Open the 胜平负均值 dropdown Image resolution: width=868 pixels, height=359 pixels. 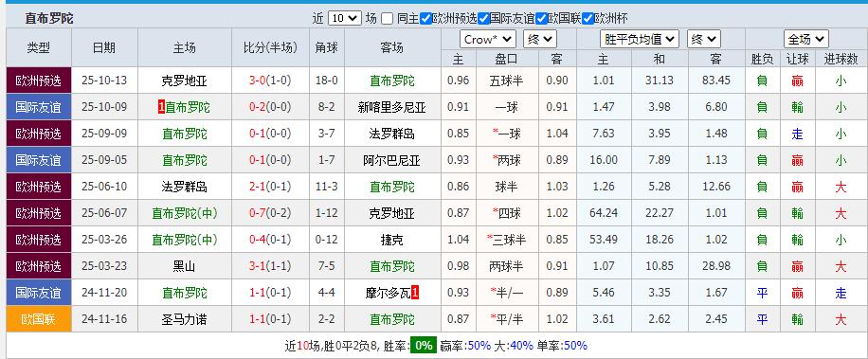click(x=640, y=39)
